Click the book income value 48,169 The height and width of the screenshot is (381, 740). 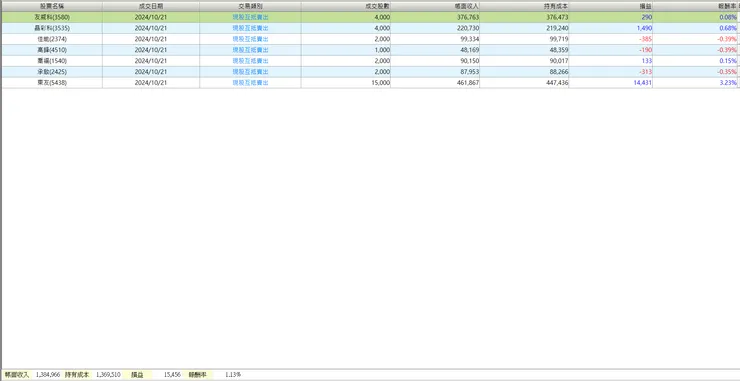[x=471, y=50]
